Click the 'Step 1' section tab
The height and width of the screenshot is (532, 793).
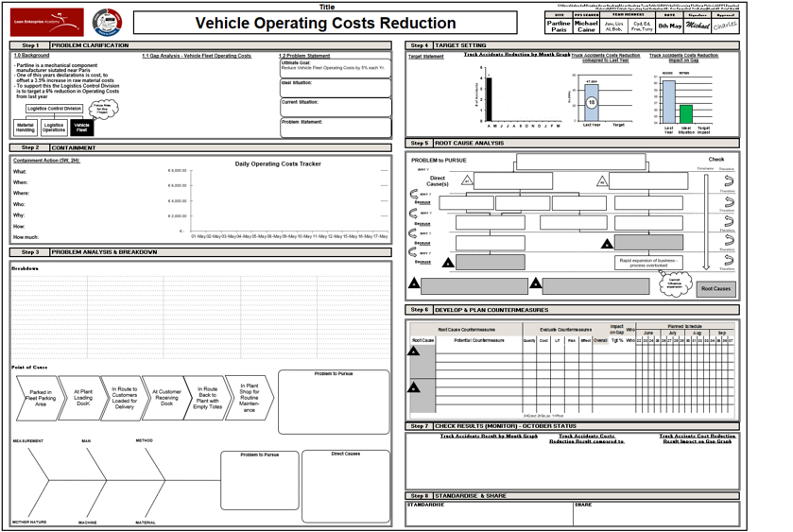[x=29, y=45]
